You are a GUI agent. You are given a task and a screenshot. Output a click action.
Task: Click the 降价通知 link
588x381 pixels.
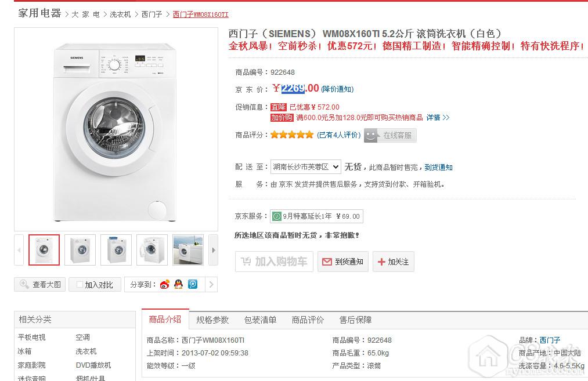(337, 89)
